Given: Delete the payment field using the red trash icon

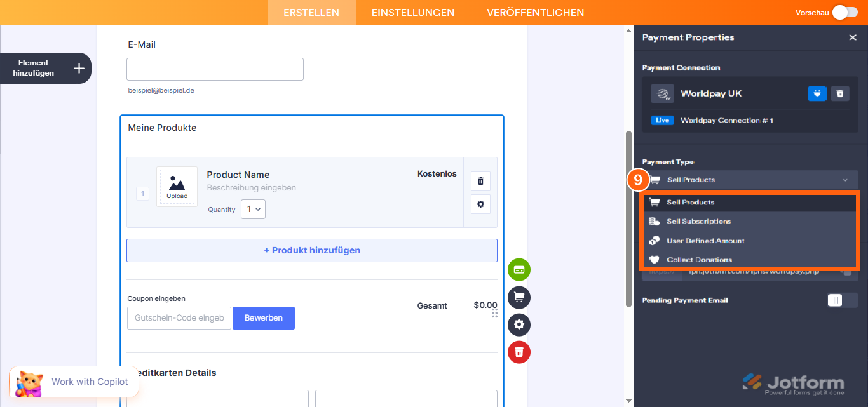Looking at the screenshot, I should tap(519, 352).
